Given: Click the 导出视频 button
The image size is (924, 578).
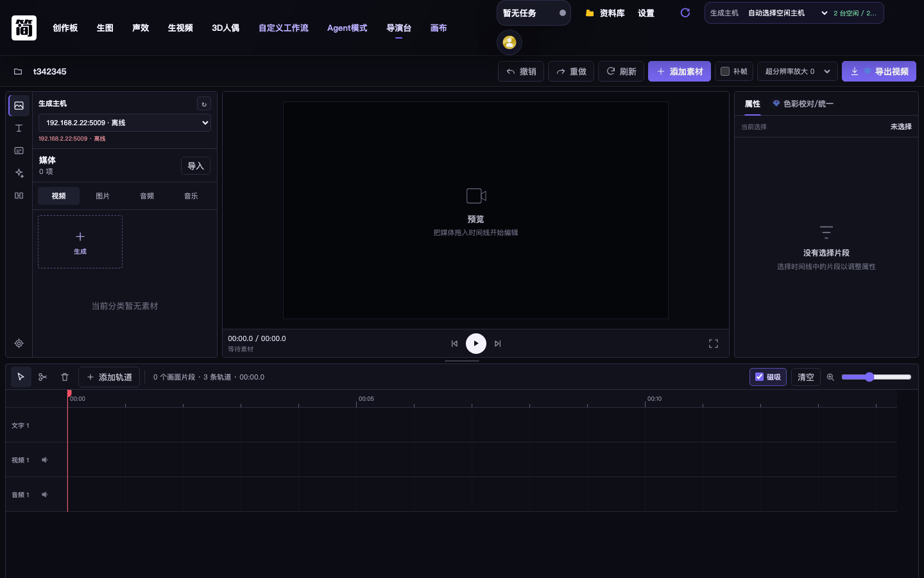Looking at the screenshot, I should [x=879, y=71].
